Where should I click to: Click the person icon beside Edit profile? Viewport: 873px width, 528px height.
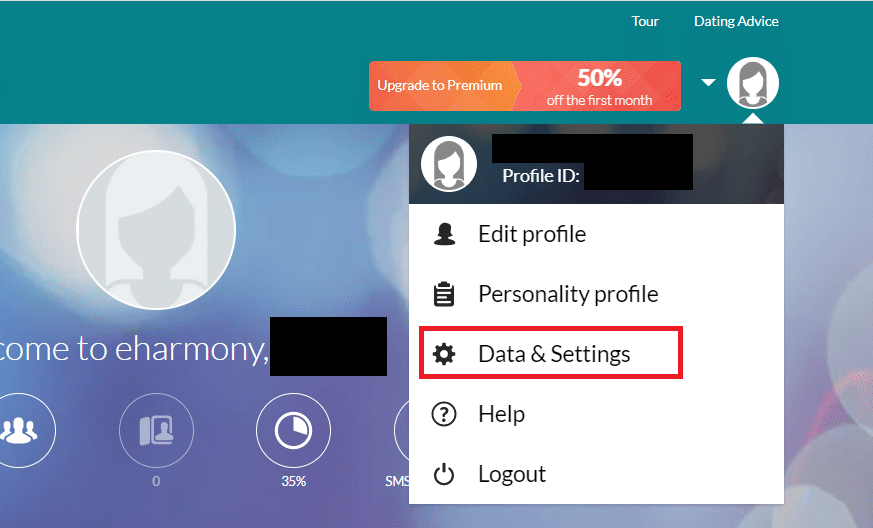tap(444, 234)
